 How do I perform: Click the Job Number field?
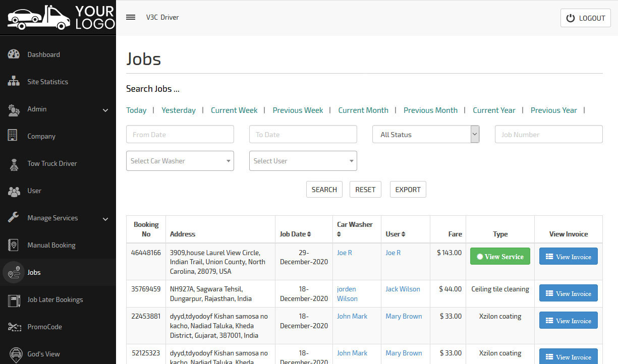click(549, 134)
